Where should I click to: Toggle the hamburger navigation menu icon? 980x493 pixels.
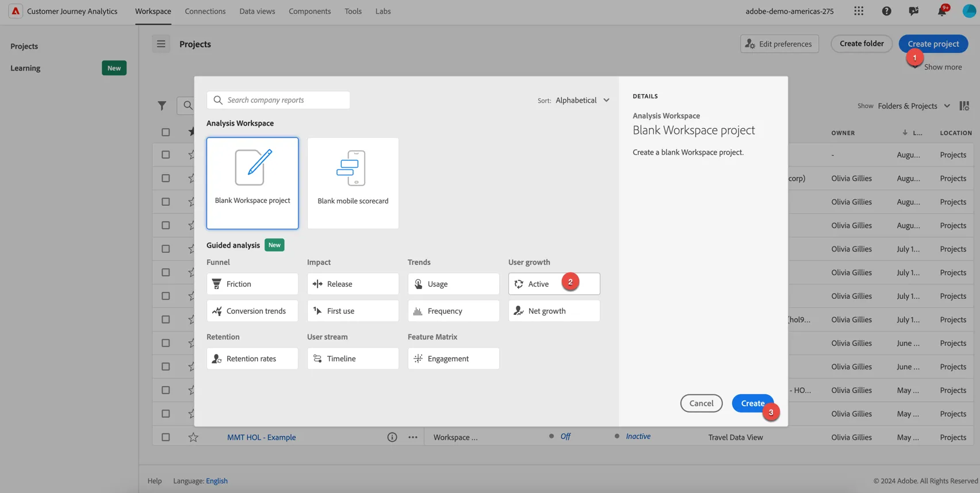(x=161, y=44)
